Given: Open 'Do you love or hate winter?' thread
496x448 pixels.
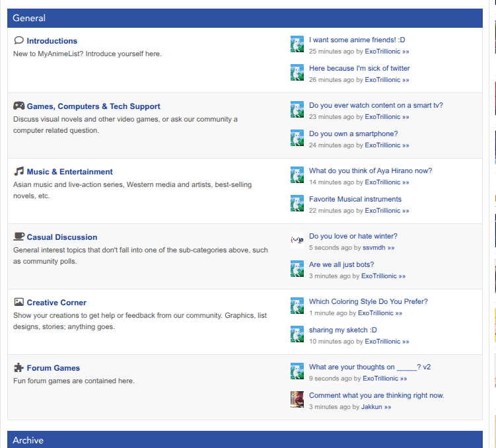Looking at the screenshot, I should coord(353,236).
